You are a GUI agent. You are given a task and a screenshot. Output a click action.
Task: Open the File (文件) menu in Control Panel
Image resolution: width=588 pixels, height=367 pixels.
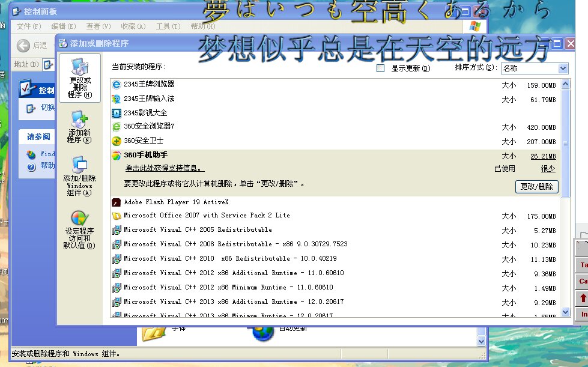(x=29, y=26)
